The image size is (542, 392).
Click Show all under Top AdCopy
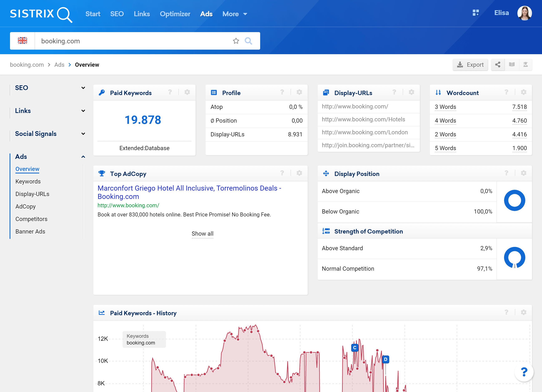coord(202,234)
